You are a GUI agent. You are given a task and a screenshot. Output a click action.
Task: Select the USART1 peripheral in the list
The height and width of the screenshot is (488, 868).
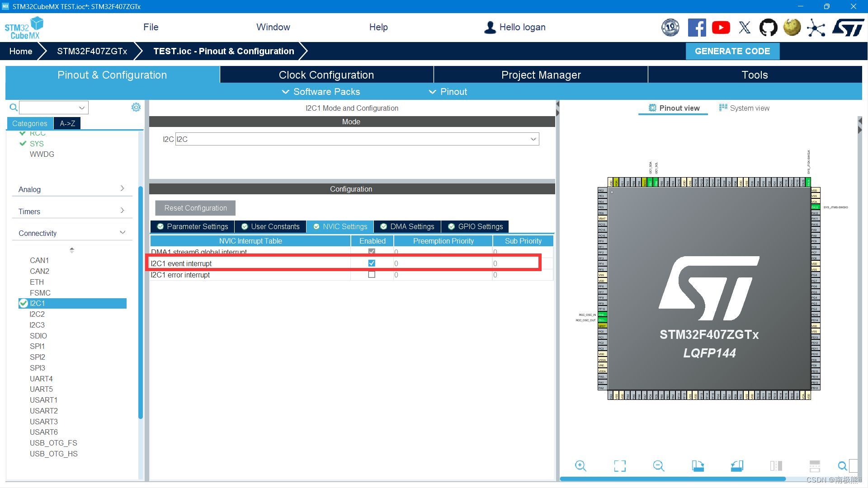43,400
